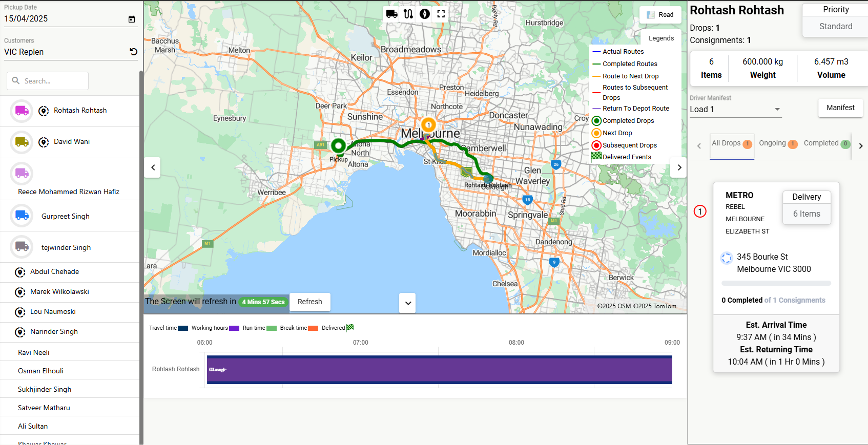Select the Standard priority option
The image size is (868, 445).
tap(835, 27)
